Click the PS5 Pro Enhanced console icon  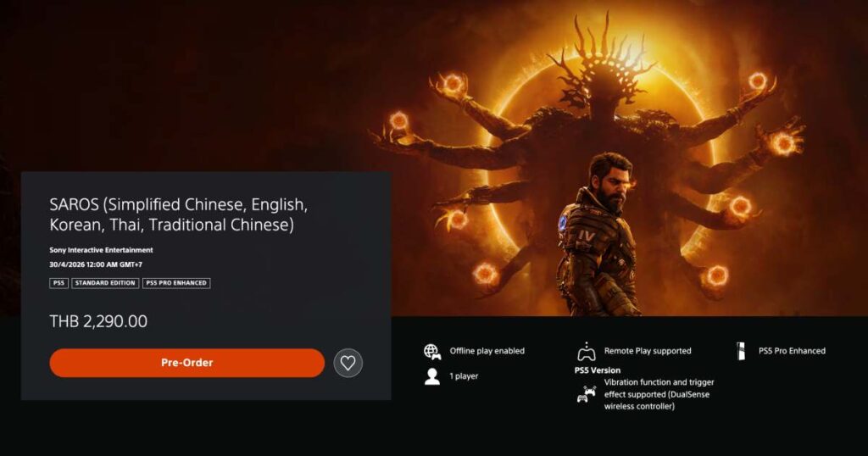[741, 351]
